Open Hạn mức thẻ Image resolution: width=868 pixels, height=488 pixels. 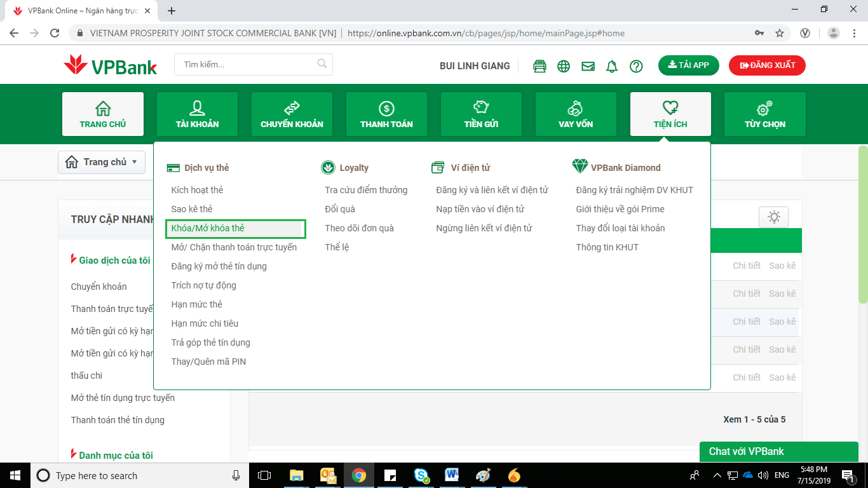[197, 304]
